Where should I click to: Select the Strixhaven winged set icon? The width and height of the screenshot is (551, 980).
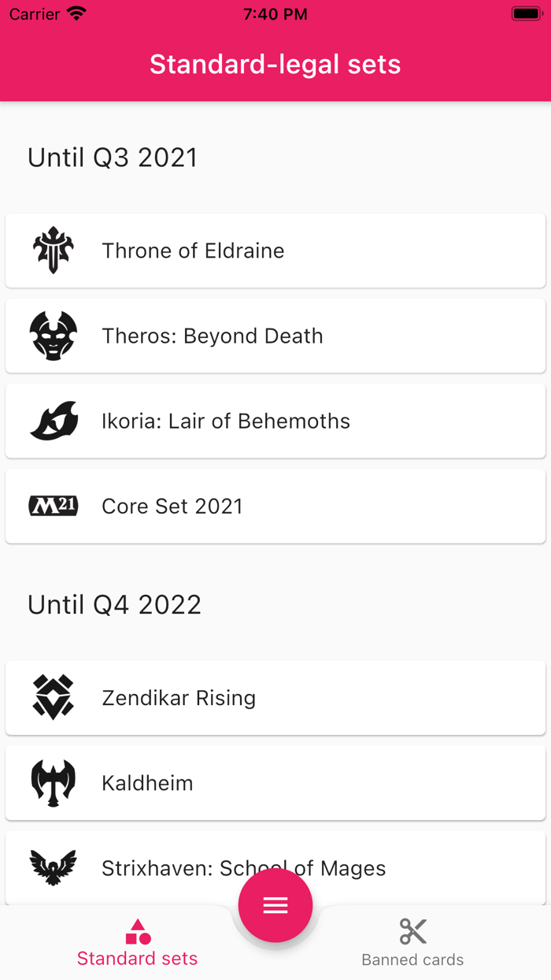(53, 867)
